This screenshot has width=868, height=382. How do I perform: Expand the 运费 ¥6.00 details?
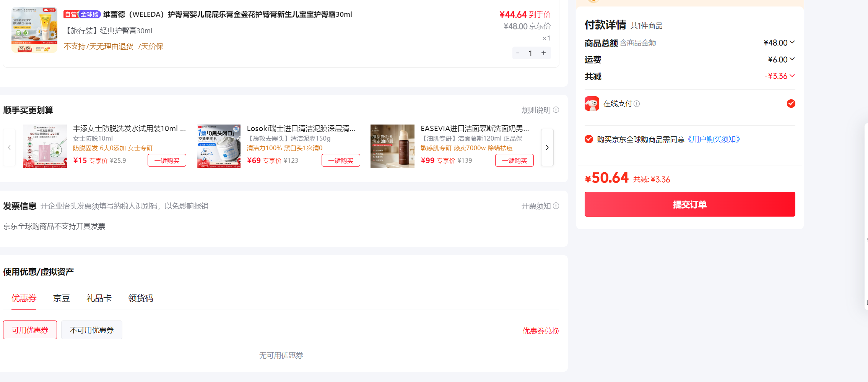792,59
